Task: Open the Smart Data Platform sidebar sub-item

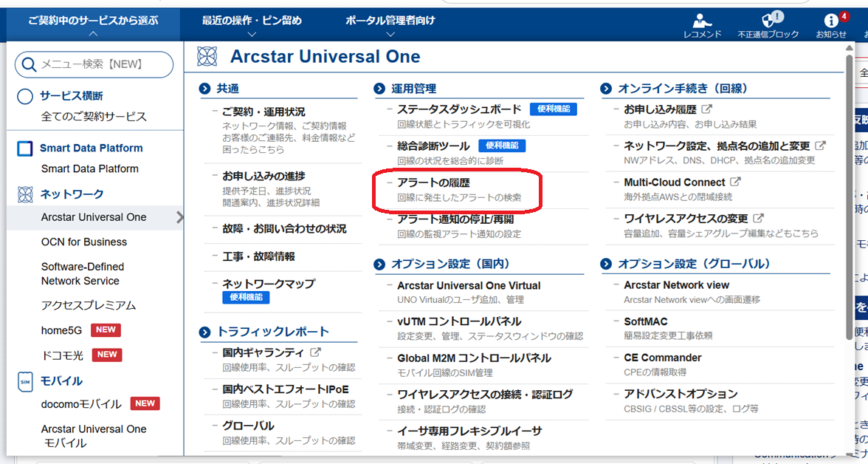Action: (x=90, y=169)
